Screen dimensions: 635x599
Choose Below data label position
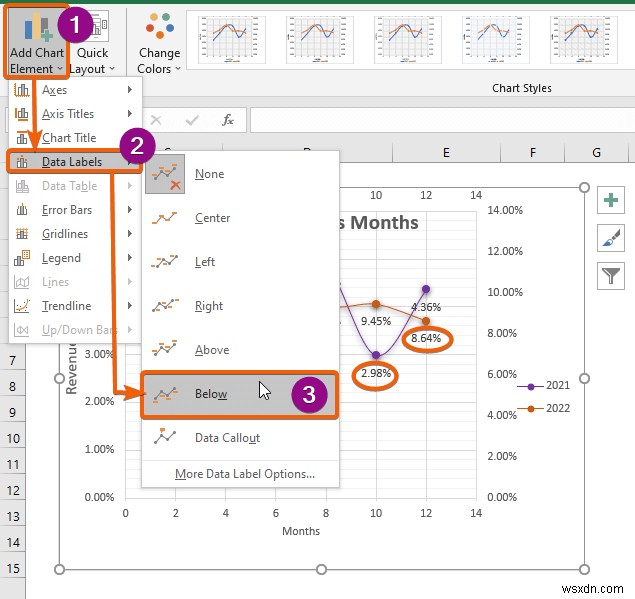tap(239, 394)
